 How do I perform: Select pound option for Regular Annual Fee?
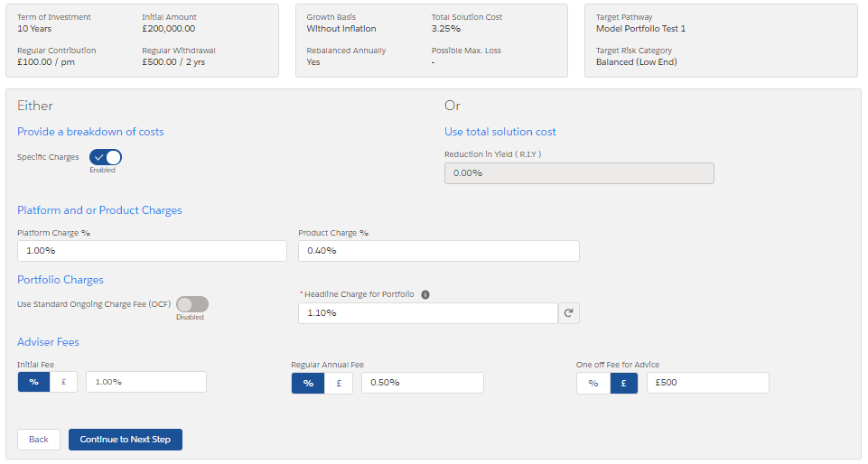[x=339, y=383]
